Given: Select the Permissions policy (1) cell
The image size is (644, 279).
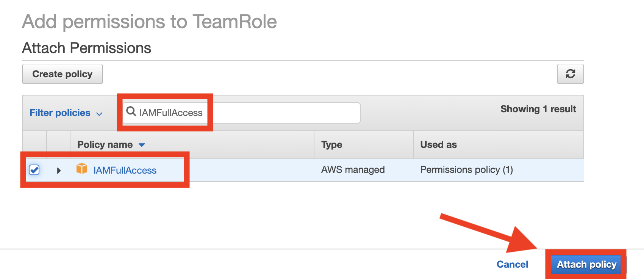Looking at the screenshot, I should [467, 170].
